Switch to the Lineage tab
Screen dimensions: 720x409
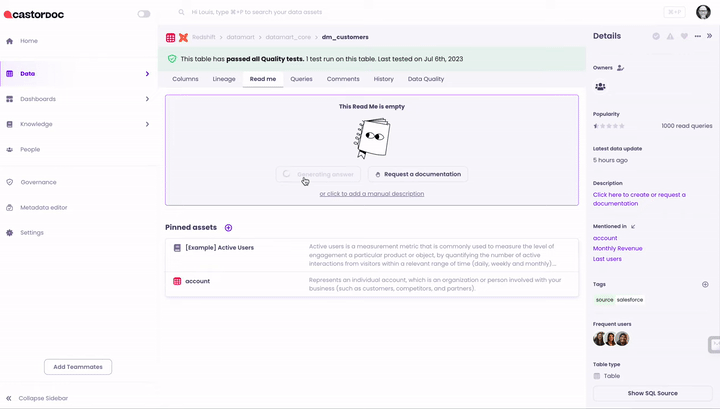224,78
